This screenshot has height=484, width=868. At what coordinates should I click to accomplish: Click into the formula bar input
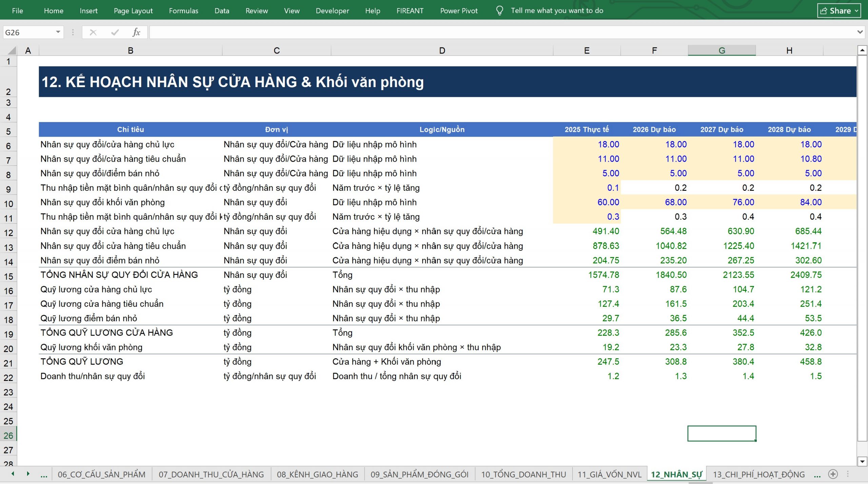click(x=502, y=32)
